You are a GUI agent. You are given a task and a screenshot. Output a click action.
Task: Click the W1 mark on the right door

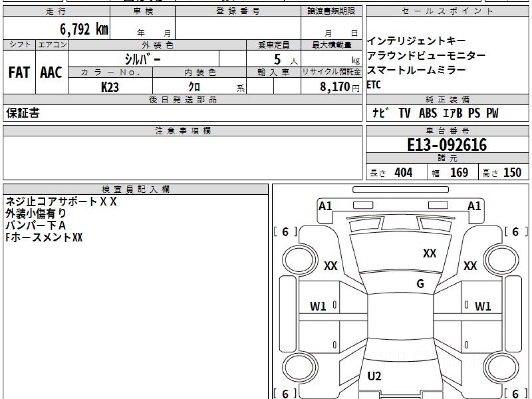tap(483, 306)
